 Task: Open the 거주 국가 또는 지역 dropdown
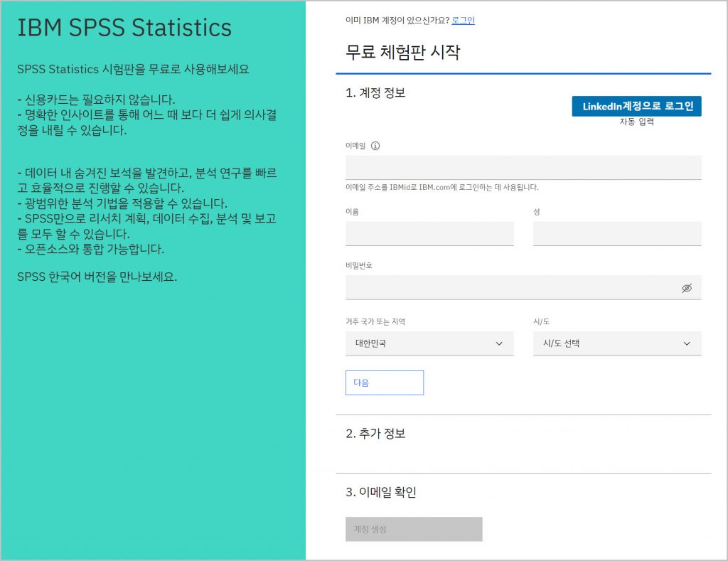tap(429, 343)
